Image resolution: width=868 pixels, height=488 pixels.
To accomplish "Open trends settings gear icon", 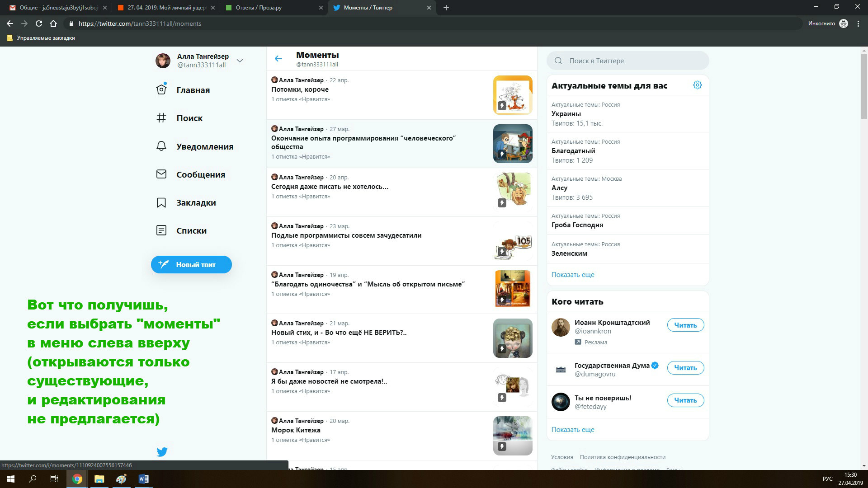I will (698, 85).
